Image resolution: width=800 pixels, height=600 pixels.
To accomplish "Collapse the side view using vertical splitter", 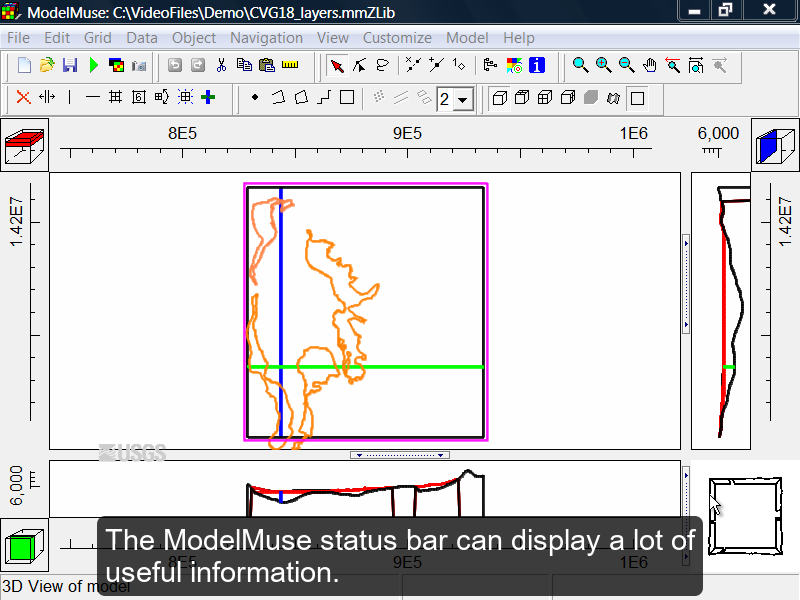I will 686,284.
